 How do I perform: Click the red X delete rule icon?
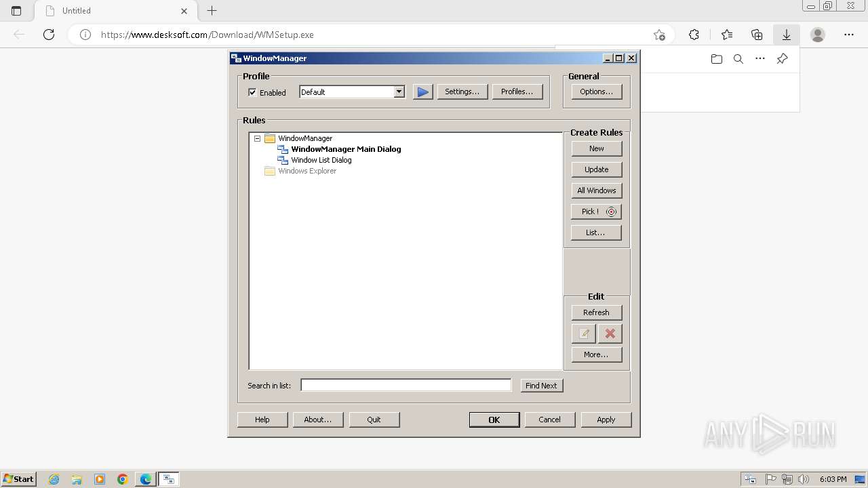tap(610, 333)
